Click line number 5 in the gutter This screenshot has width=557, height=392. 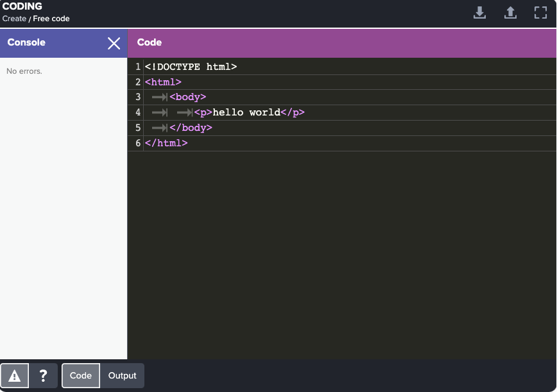138,128
